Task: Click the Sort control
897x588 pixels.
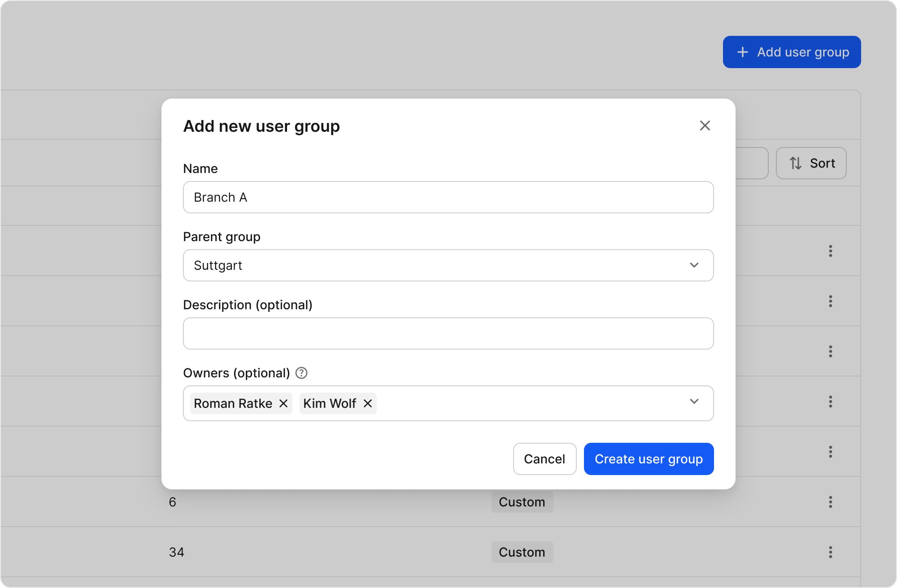Action: pyautogui.click(x=811, y=163)
